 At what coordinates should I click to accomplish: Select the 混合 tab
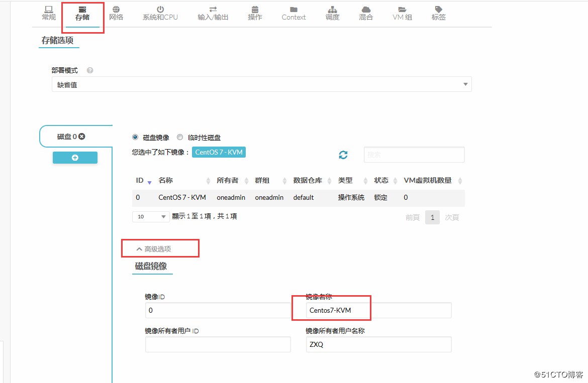coord(366,14)
